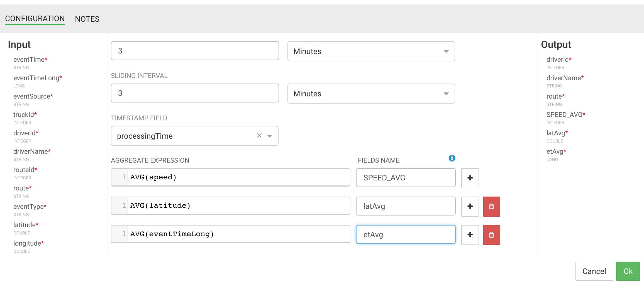Click the Output panel heading

[x=556, y=45]
